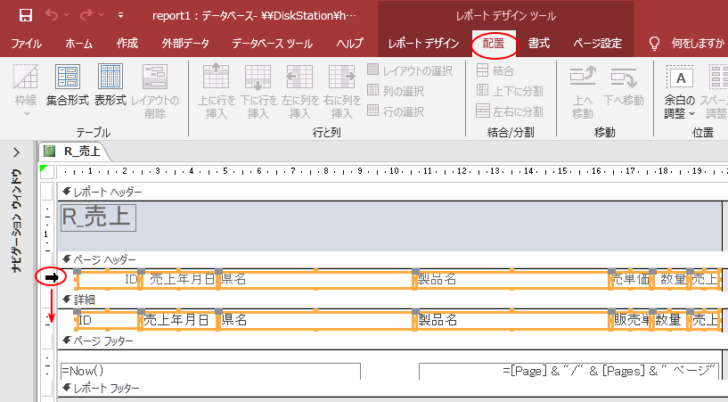Expand the navigation pane with chevron

pyautogui.click(x=17, y=152)
